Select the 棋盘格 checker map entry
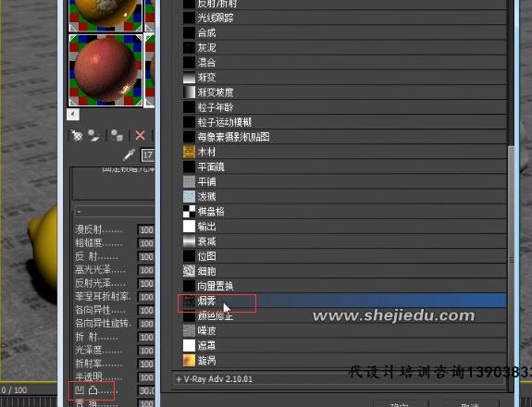The height and width of the screenshot is (407, 532). [x=344, y=212]
